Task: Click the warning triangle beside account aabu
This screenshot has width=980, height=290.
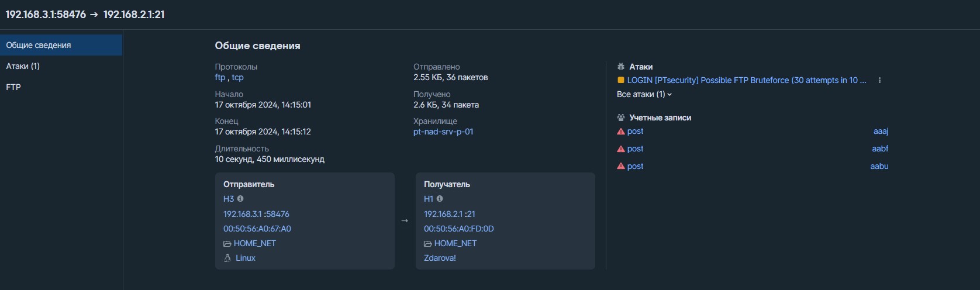Action: point(621,167)
